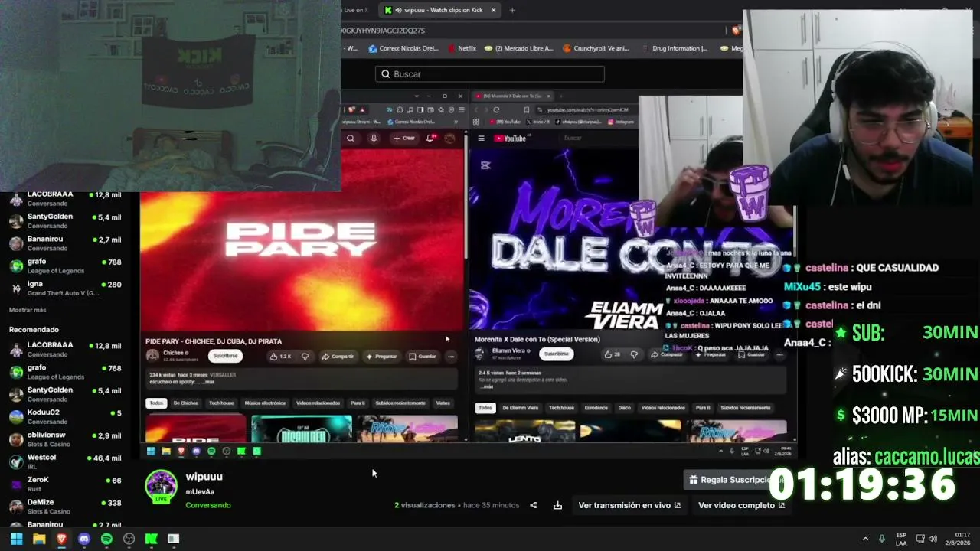Open ZeroK Rust channel
Screen dimensions: 980x551
pos(65,484)
